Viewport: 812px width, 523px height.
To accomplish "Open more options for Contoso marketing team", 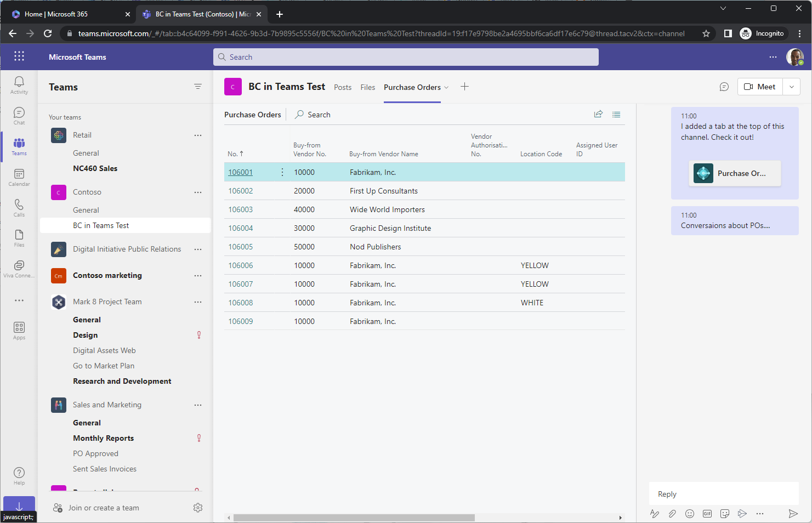I will [x=198, y=276].
